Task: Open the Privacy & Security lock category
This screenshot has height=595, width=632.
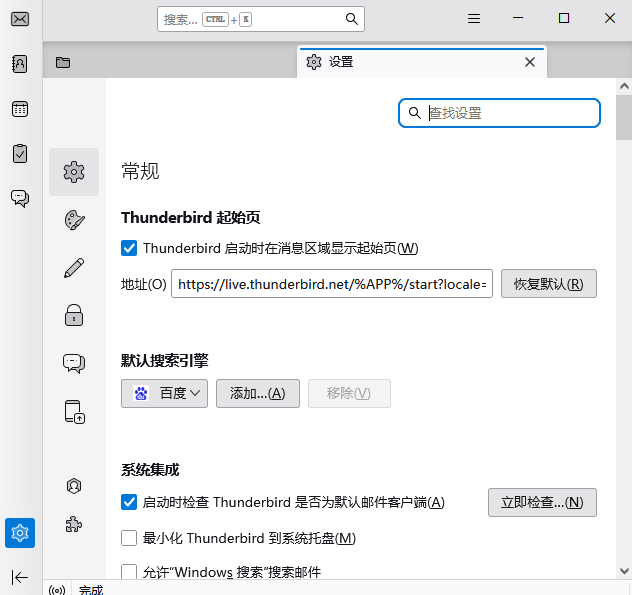Action: click(74, 315)
